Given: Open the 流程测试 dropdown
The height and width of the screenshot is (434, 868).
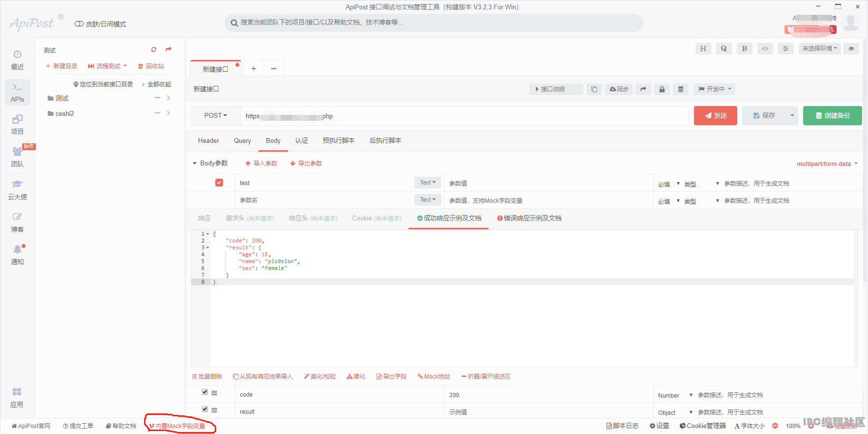Looking at the screenshot, I should click(x=108, y=66).
